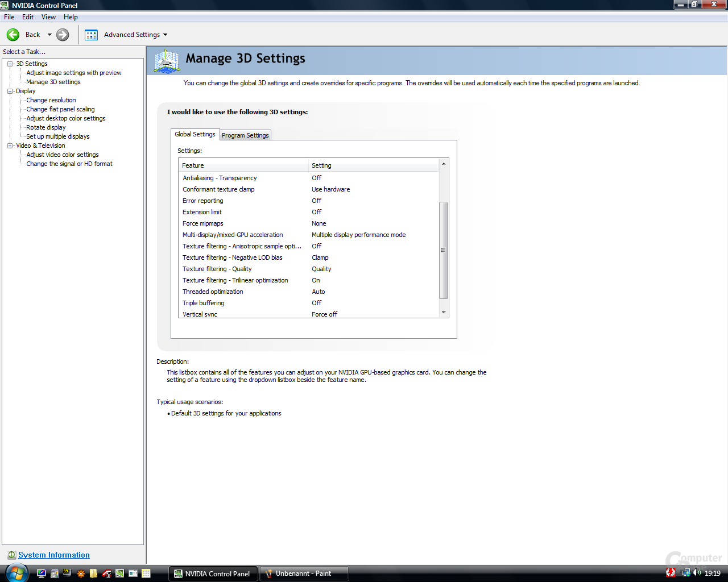Select the Vertical sync row
Viewport: 728px width, 582px height.
pyautogui.click(x=309, y=314)
